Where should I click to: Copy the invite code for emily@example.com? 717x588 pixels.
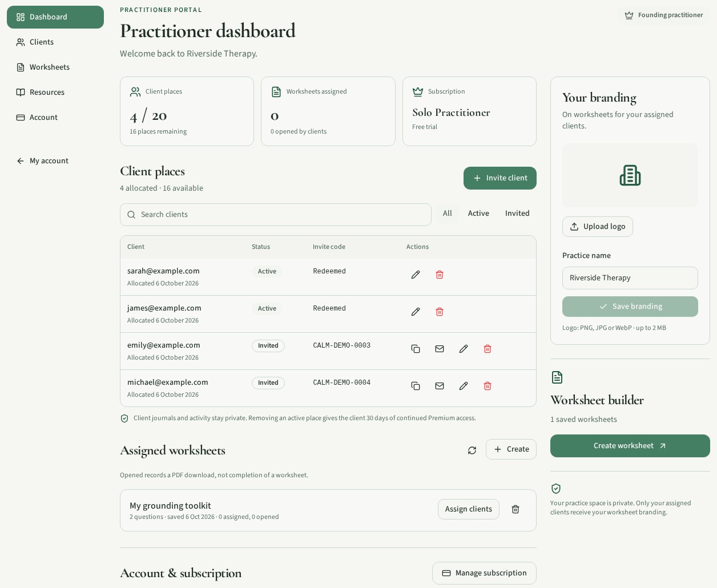pos(416,349)
